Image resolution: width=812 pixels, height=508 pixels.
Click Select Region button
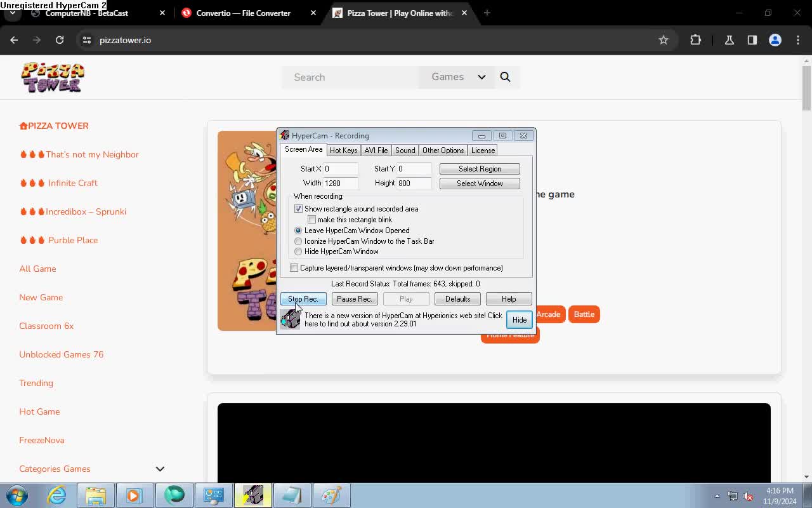click(480, 169)
